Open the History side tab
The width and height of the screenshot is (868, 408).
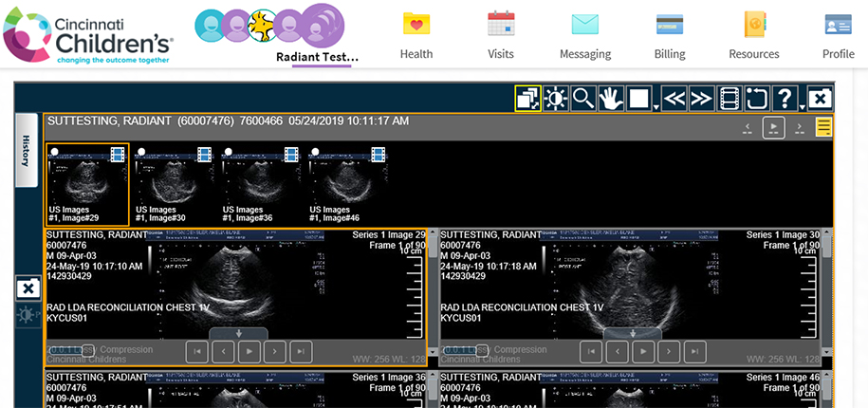[x=28, y=155]
